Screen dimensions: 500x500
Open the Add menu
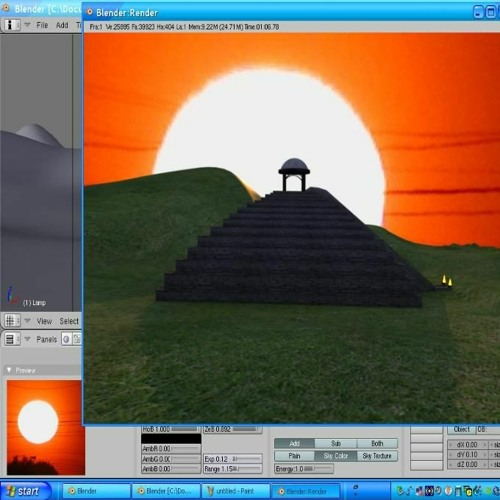(62, 25)
